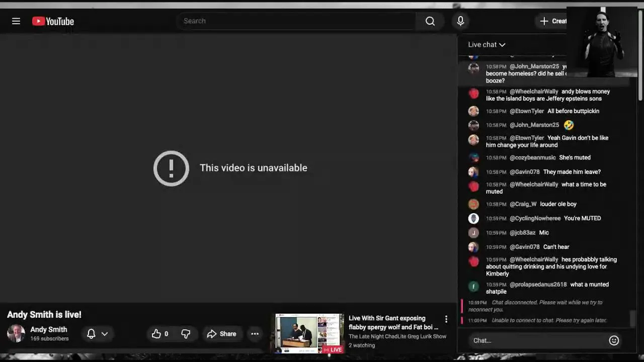Click @Craig_W avatar in chat

(x=473, y=204)
